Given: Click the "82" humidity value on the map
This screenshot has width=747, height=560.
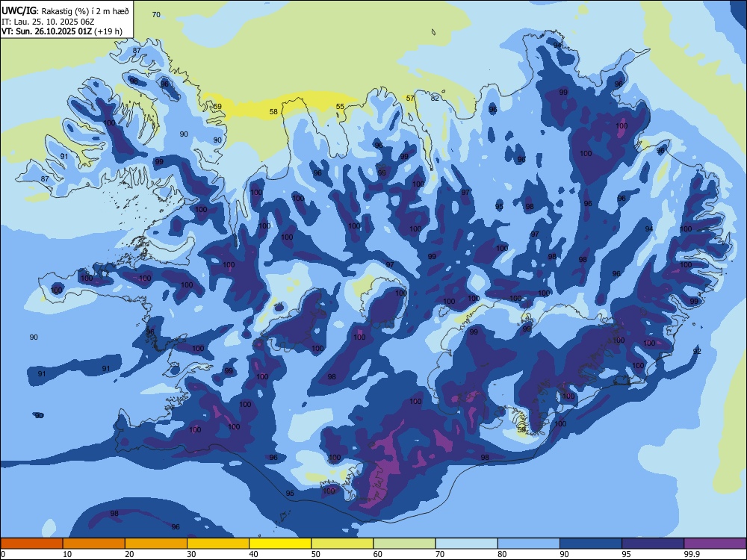Looking at the screenshot, I should (435, 99).
